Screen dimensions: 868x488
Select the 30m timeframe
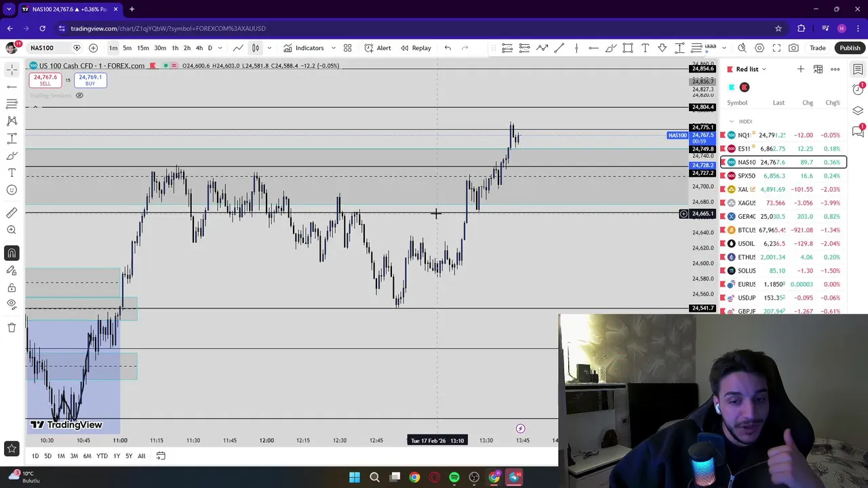(x=160, y=48)
